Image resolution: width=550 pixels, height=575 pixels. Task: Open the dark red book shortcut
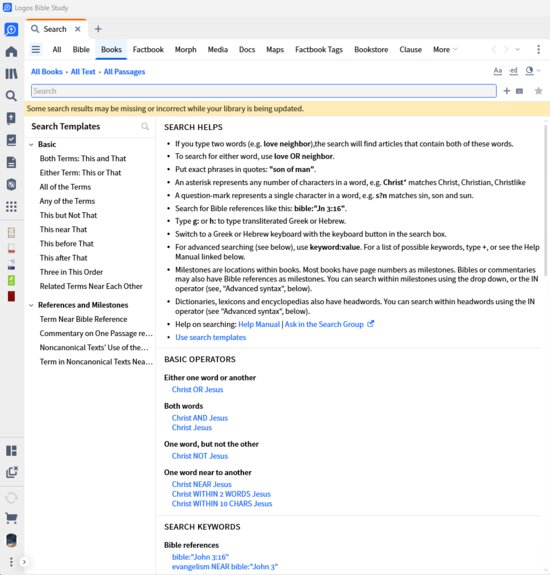coord(11,296)
